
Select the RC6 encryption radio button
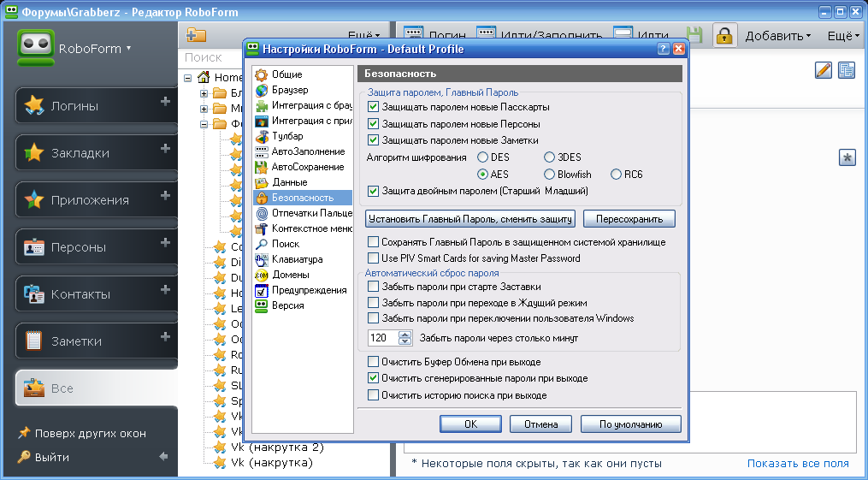click(616, 175)
